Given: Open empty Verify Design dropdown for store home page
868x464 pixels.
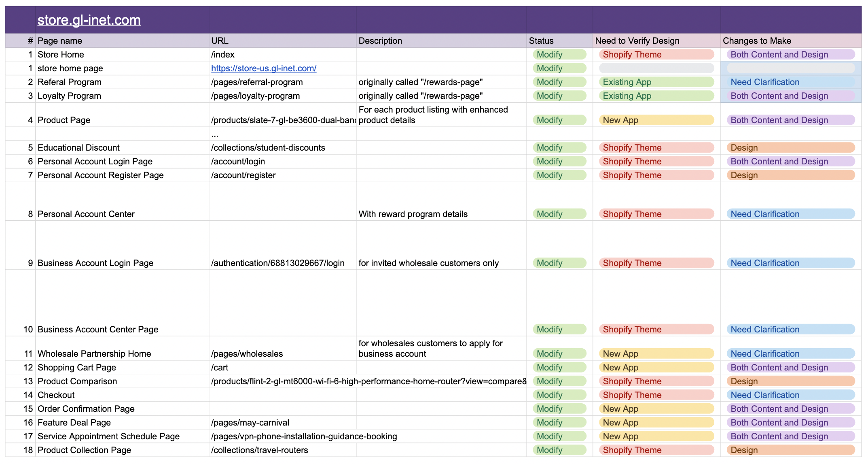Looking at the screenshot, I should (656, 68).
